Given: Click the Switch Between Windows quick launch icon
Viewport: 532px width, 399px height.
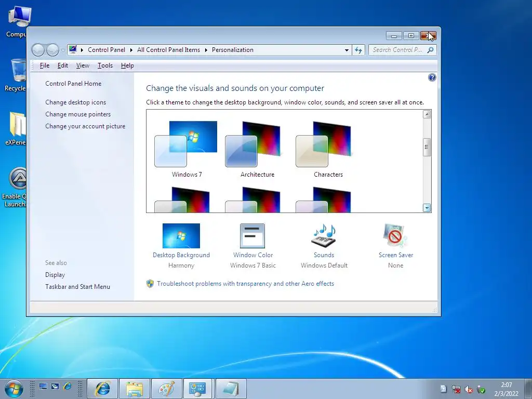Looking at the screenshot, I should (55, 387).
